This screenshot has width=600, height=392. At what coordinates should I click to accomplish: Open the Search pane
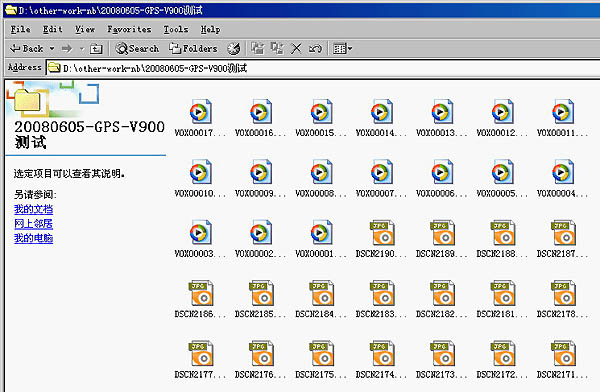[137, 49]
